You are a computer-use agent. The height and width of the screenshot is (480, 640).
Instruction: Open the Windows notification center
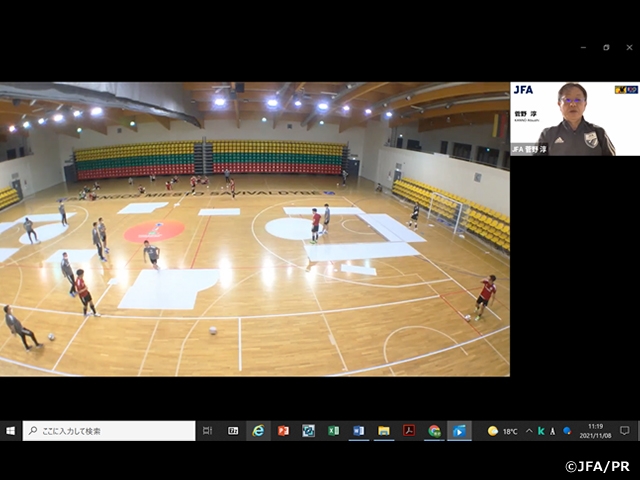(625, 431)
